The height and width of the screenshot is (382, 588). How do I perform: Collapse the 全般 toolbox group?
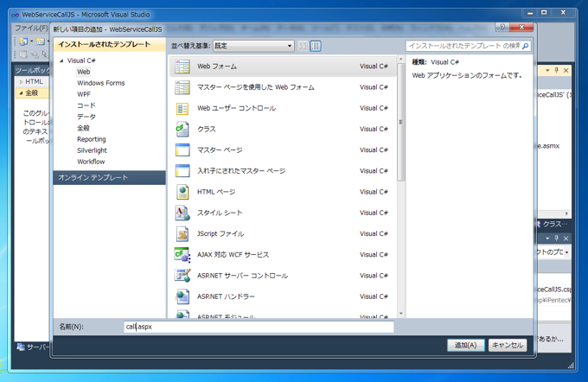21,92
